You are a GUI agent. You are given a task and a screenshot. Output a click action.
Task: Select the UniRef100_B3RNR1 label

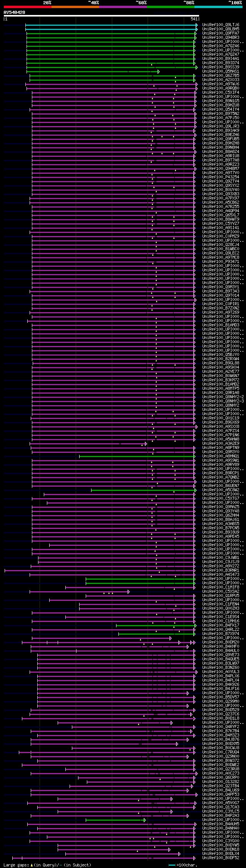(x=221, y=570)
